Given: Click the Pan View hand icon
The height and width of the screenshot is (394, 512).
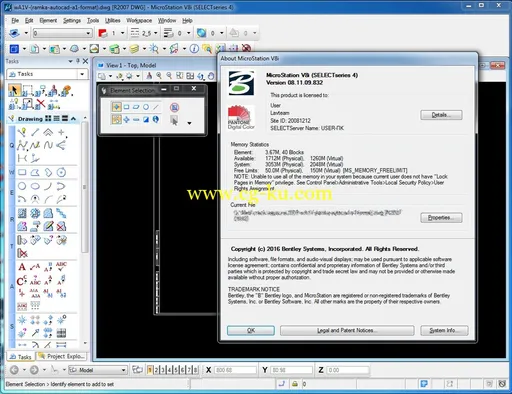Looking at the screenshot, I should (x=211, y=76).
